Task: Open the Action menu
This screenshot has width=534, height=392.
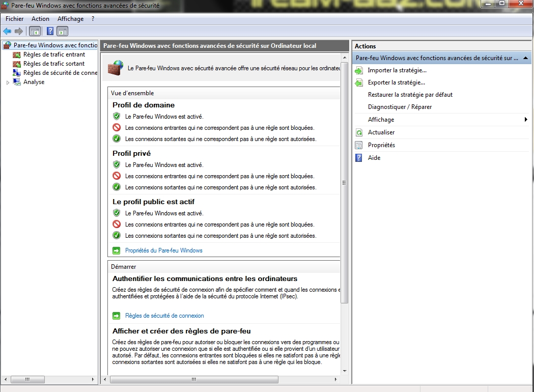Action: pos(40,19)
